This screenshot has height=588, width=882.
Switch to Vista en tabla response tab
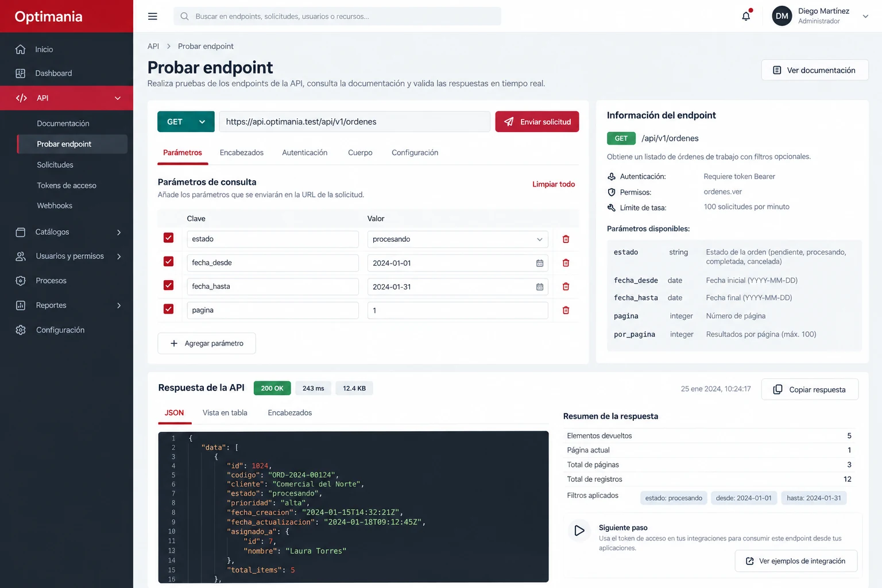(225, 413)
